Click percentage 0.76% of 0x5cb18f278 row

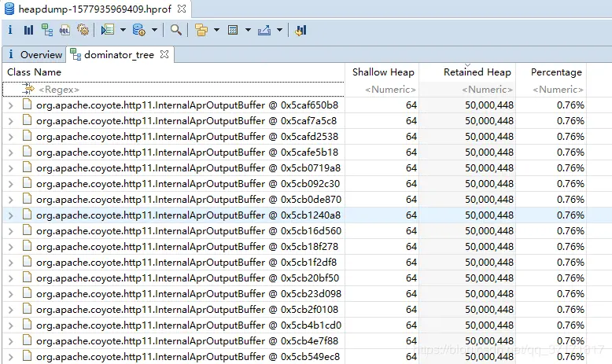pos(570,247)
